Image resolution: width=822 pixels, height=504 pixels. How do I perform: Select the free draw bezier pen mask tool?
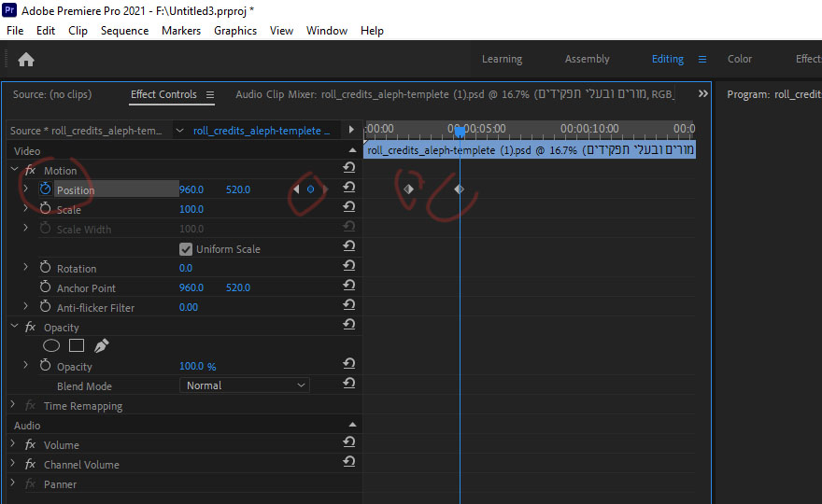(x=101, y=346)
